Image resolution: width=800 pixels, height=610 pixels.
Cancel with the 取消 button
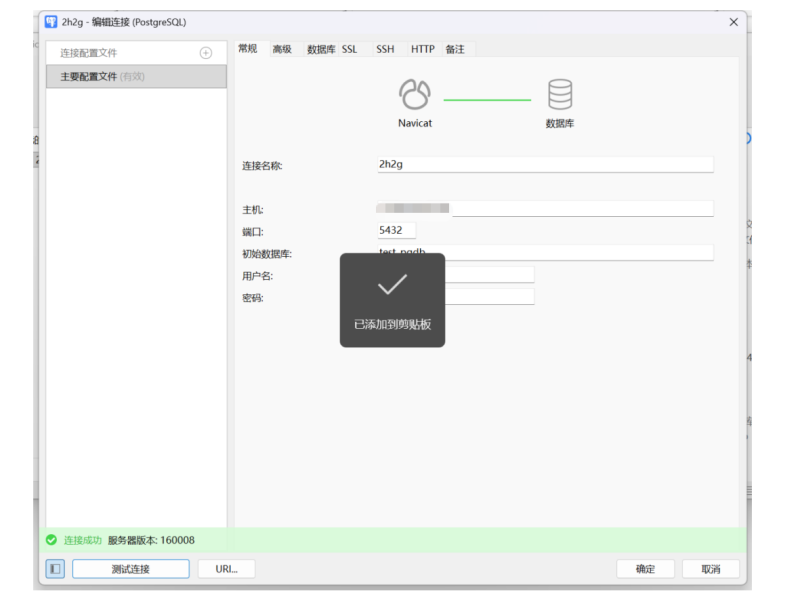tap(711, 569)
